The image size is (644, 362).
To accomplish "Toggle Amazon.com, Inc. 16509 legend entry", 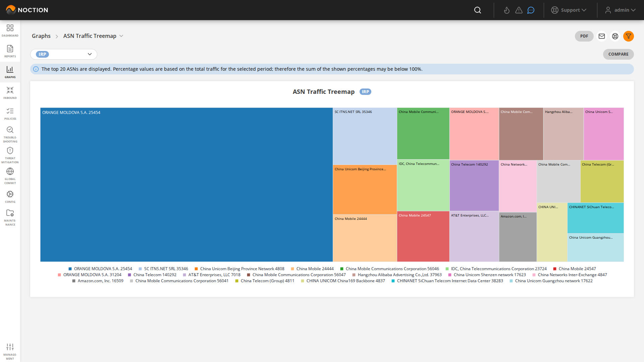I will 98,281.
